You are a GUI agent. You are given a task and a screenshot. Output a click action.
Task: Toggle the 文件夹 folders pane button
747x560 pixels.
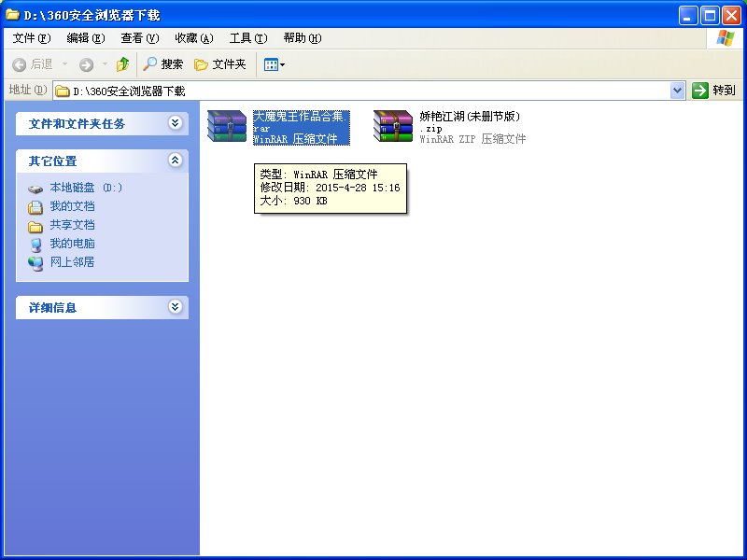click(220, 64)
